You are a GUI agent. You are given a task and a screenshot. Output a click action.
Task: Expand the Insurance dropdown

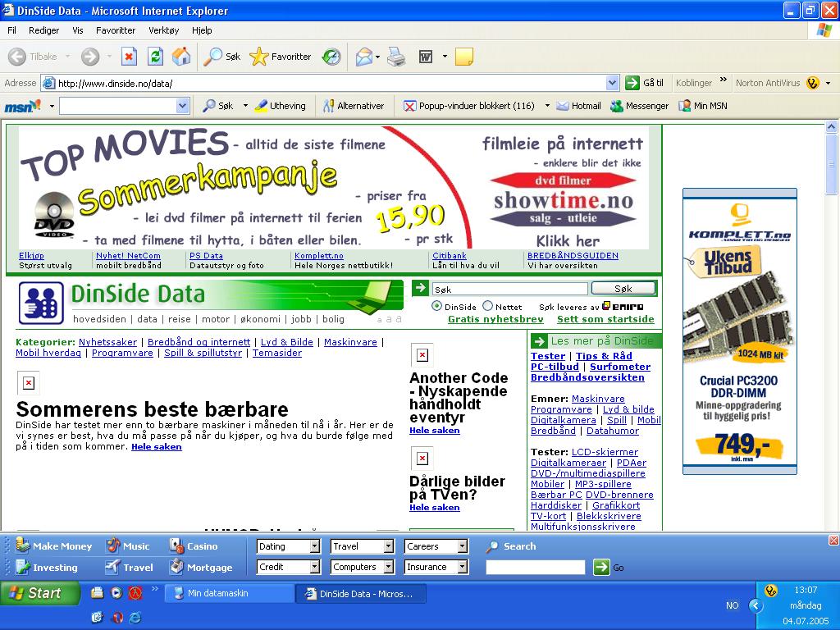463,567
